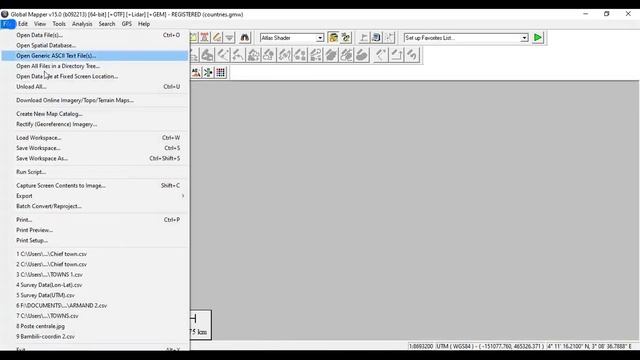Open the Analysis menu
640x360 pixels.
[82, 24]
